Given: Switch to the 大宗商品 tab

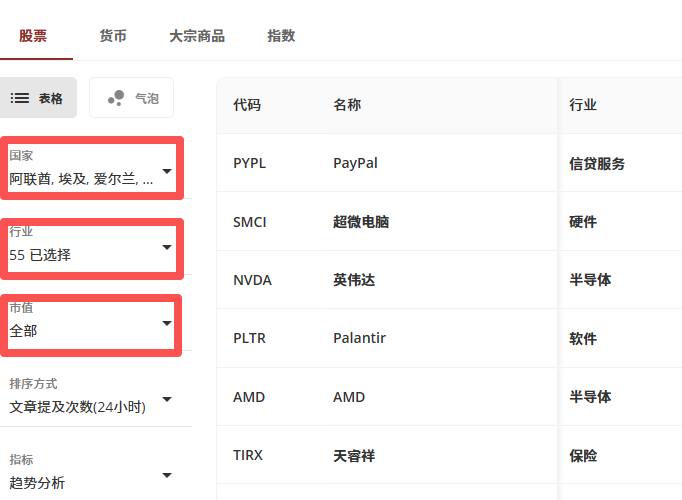Looking at the screenshot, I should 196,36.
